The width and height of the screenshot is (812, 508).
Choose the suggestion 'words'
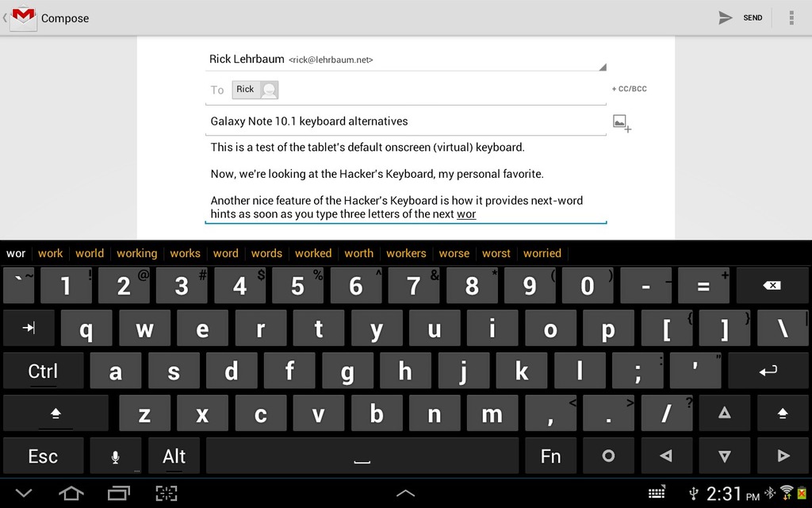[266, 253]
